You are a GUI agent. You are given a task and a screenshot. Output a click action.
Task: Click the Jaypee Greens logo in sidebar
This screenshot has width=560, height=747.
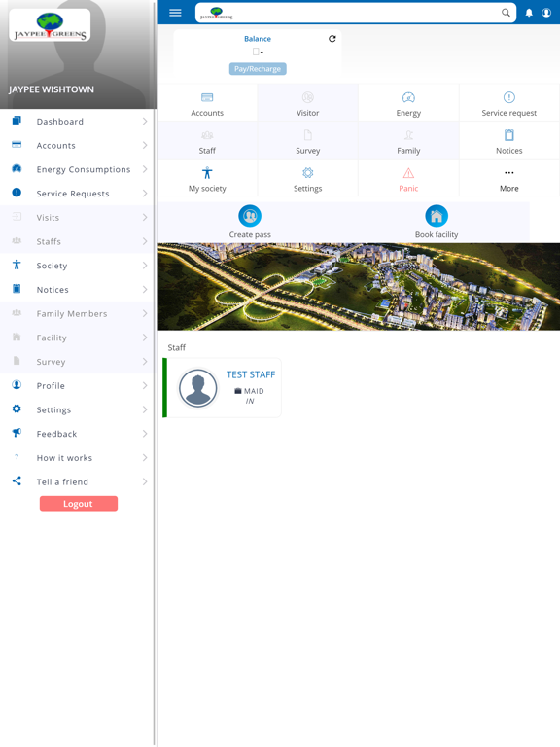click(50, 25)
